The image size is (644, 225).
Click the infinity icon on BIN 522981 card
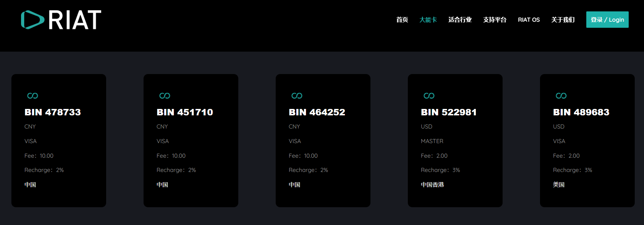click(429, 96)
